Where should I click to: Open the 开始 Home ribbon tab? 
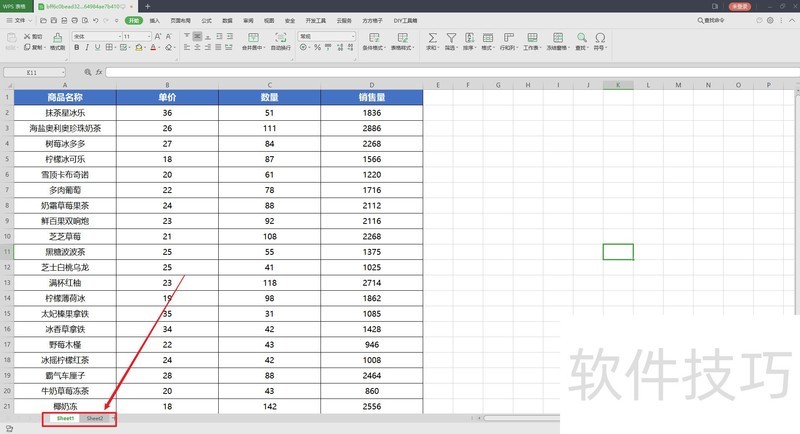coord(134,20)
